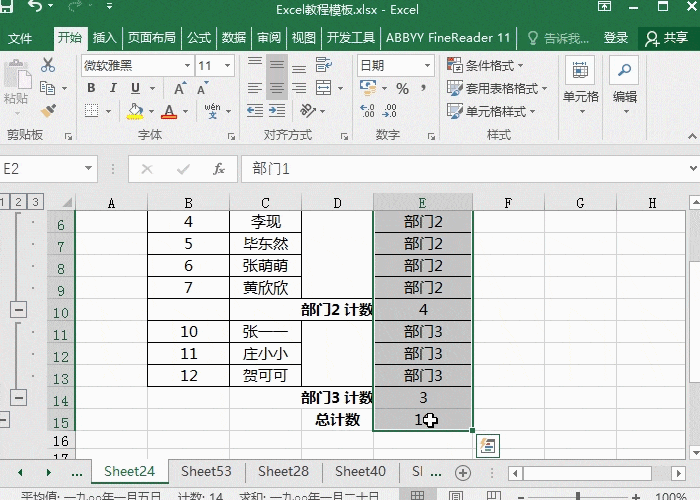Toggle bold formatting
Image resolution: width=700 pixels, height=500 pixels.
(91, 88)
